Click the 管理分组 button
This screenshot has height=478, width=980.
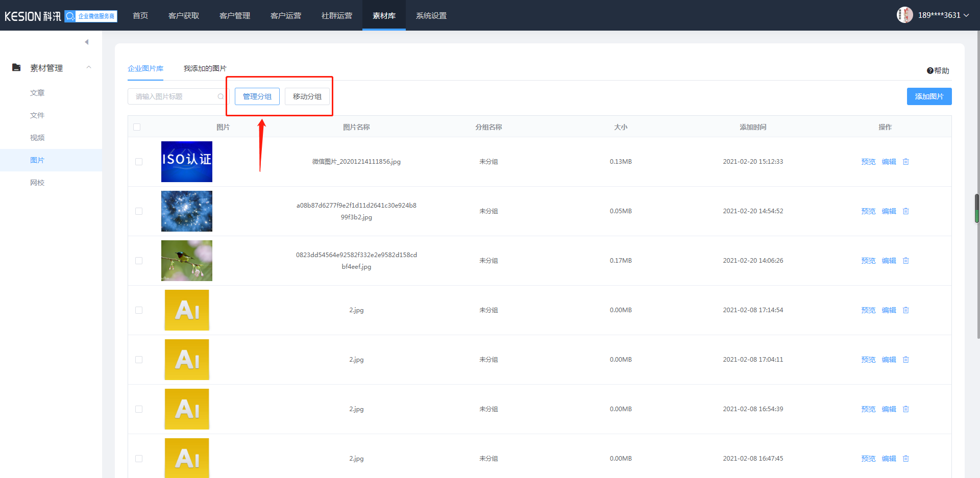coord(257,96)
